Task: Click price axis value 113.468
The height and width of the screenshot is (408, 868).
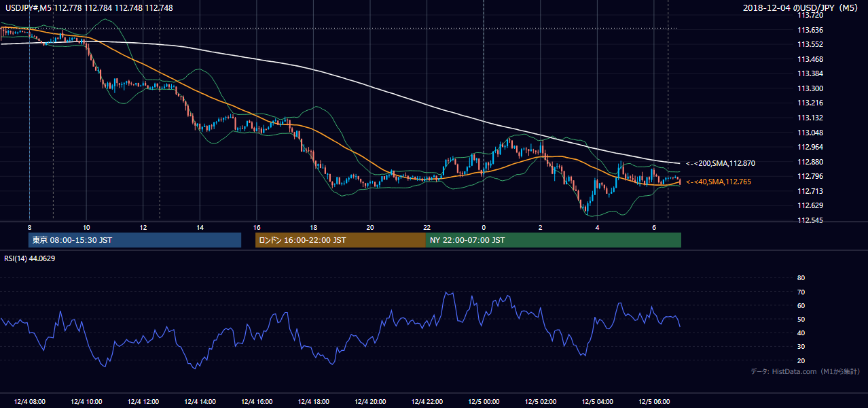Action: click(x=810, y=59)
